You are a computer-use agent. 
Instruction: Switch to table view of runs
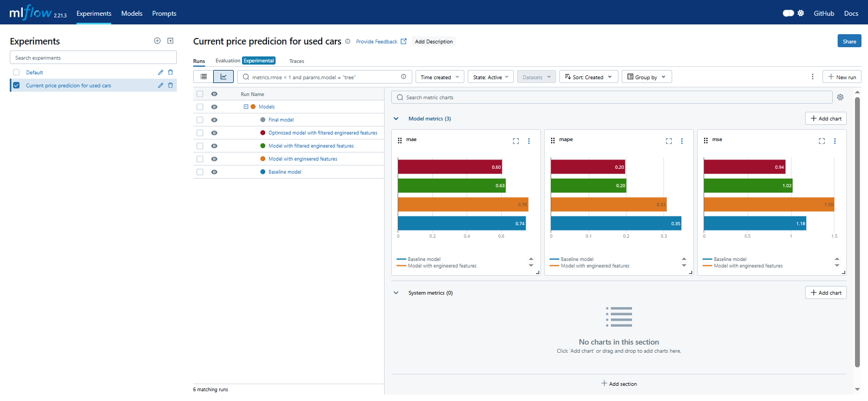tap(203, 77)
